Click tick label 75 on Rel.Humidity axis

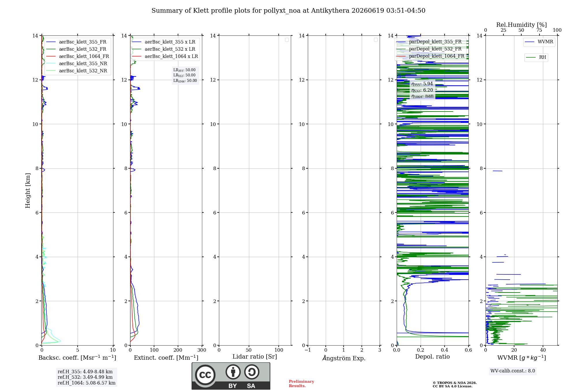point(539,30)
